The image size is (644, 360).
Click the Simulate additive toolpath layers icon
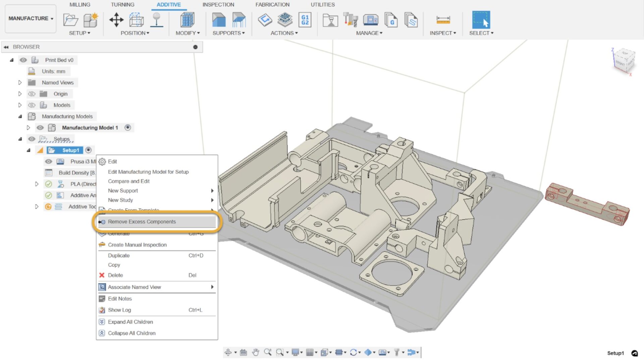click(x=285, y=20)
